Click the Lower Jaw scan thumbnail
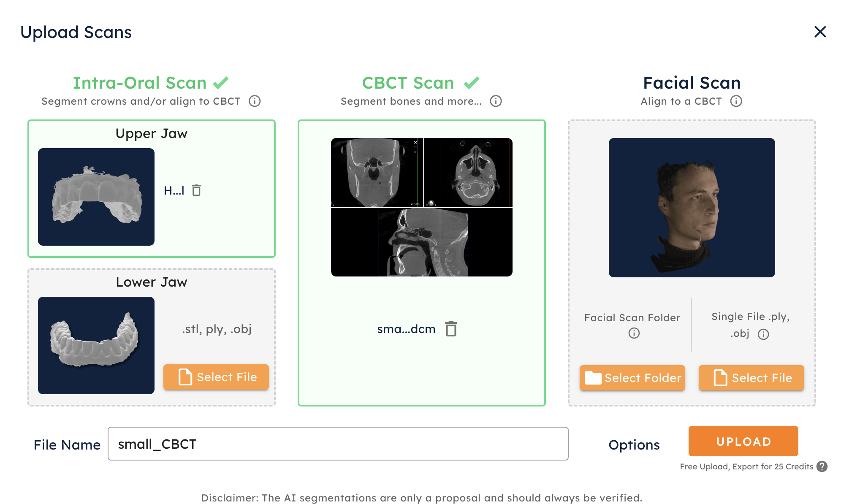841x504 pixels. coord(96,345)
